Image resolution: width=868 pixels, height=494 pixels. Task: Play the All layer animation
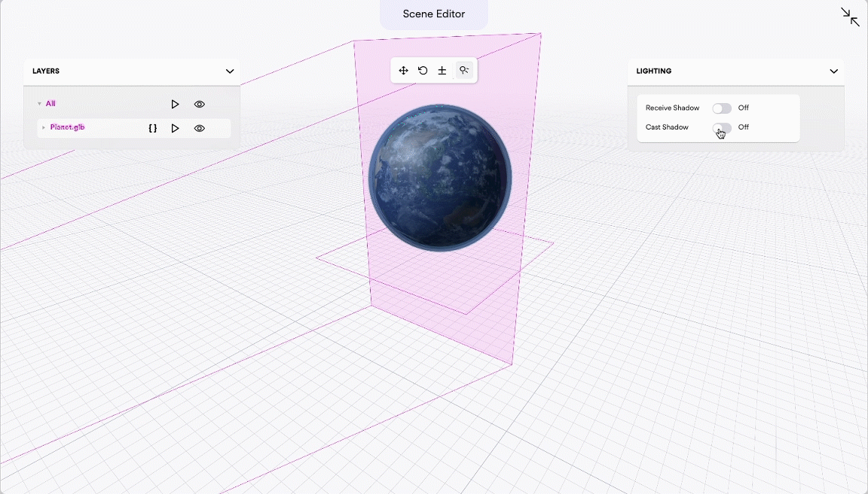pos(175,105)
